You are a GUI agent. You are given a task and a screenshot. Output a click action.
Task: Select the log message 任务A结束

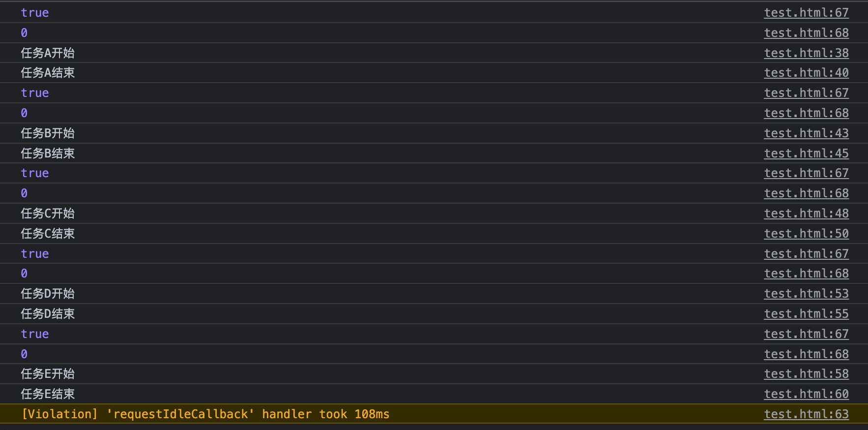(48, 73)
